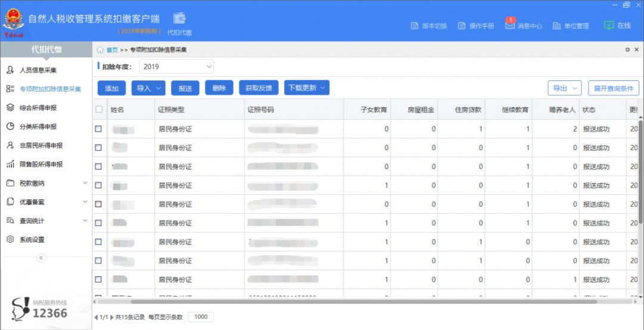Click the 子女教育 column header
The height and width of the screenshot is (330, 644).
(367, 110)
